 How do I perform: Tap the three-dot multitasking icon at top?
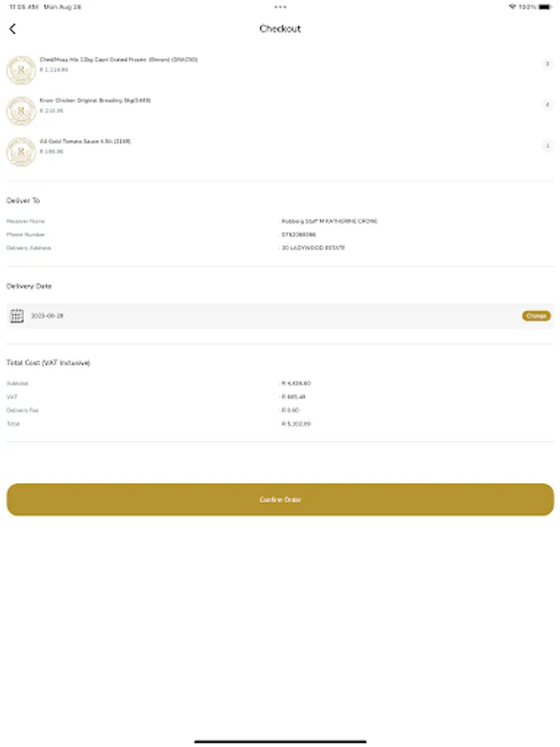(x=280, y=7)
